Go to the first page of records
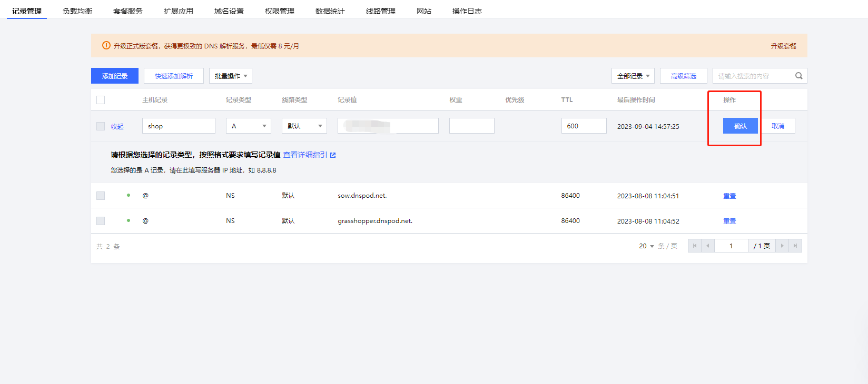 (694, 246)
